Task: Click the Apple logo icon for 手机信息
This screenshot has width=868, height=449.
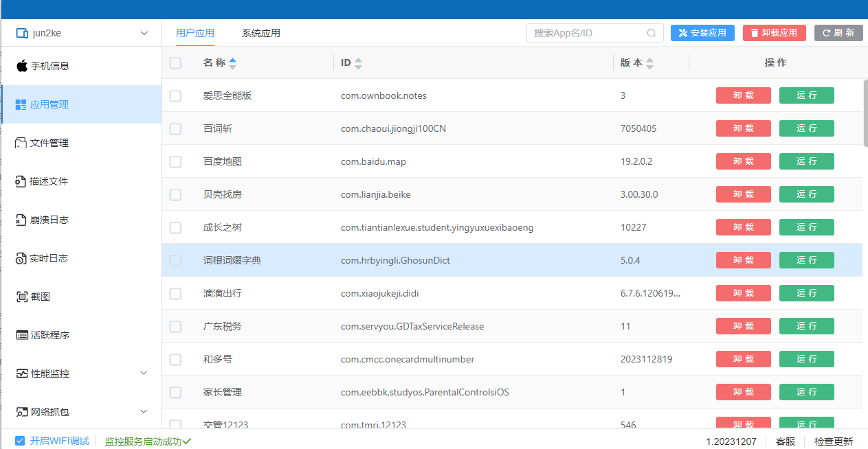Action: (x=22, y=66)
